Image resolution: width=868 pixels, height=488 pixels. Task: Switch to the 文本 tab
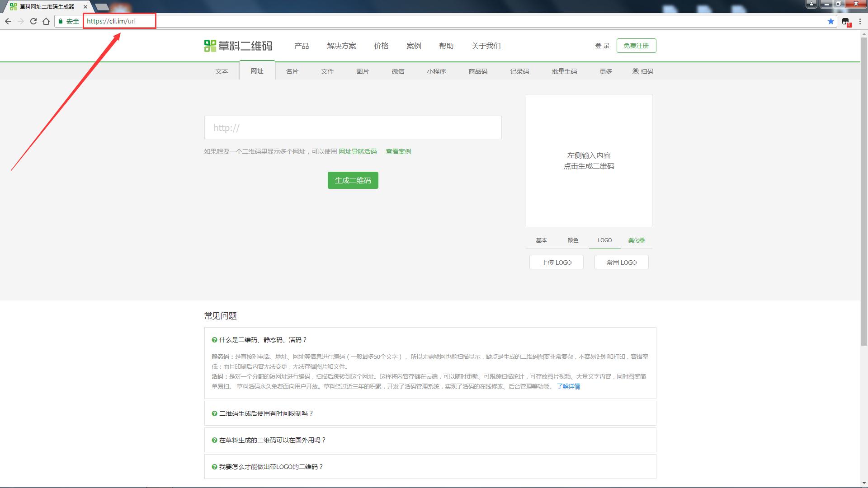click(x=222, y=71)
